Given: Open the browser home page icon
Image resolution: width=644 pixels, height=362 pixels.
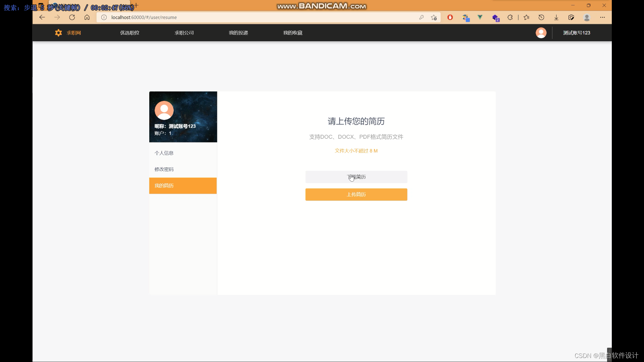Looking at the screenshot, I should [87, 17].
